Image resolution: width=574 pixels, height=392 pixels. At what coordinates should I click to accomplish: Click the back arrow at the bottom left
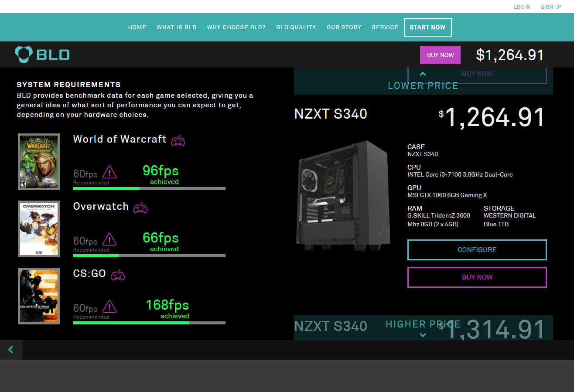click(11, 350)
